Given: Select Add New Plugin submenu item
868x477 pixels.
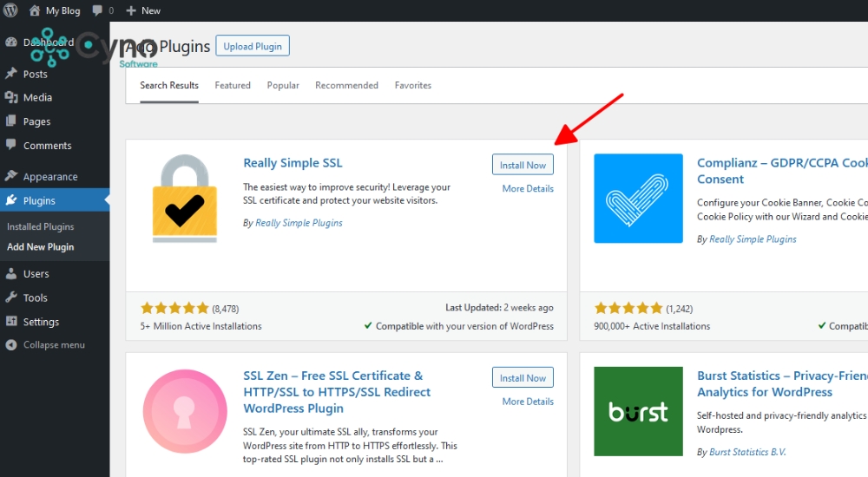Looking at the screenshot, I should pos(41,247).
